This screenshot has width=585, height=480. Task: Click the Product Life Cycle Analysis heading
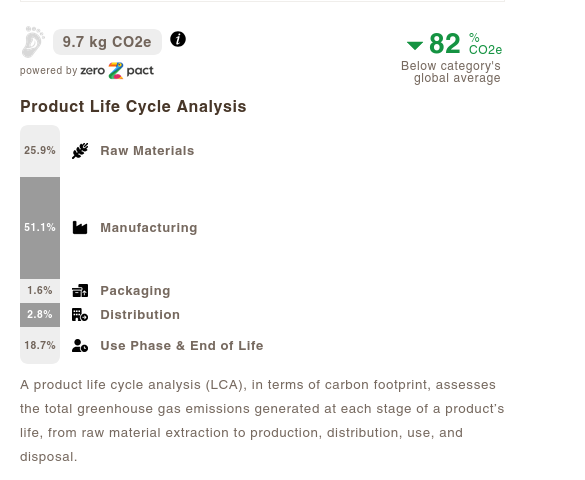coord(133,106)
